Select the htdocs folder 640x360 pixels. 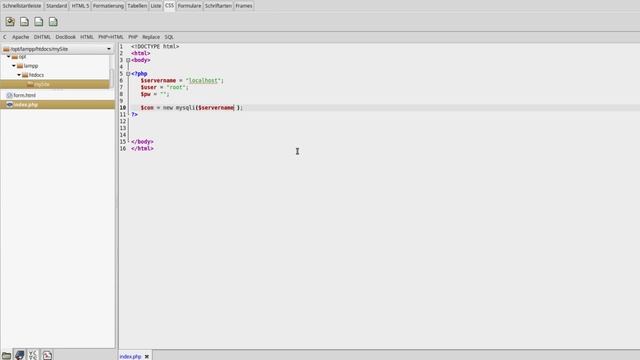click(36, 75)
